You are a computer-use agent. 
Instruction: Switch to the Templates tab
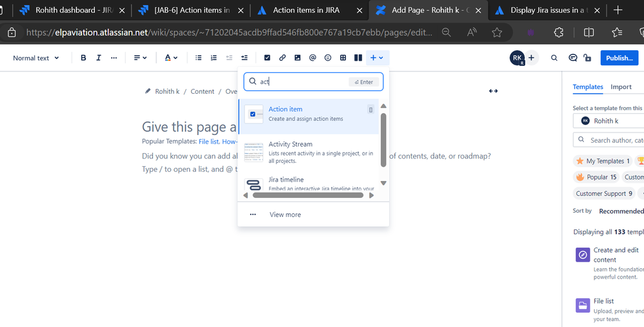point(588,87)
